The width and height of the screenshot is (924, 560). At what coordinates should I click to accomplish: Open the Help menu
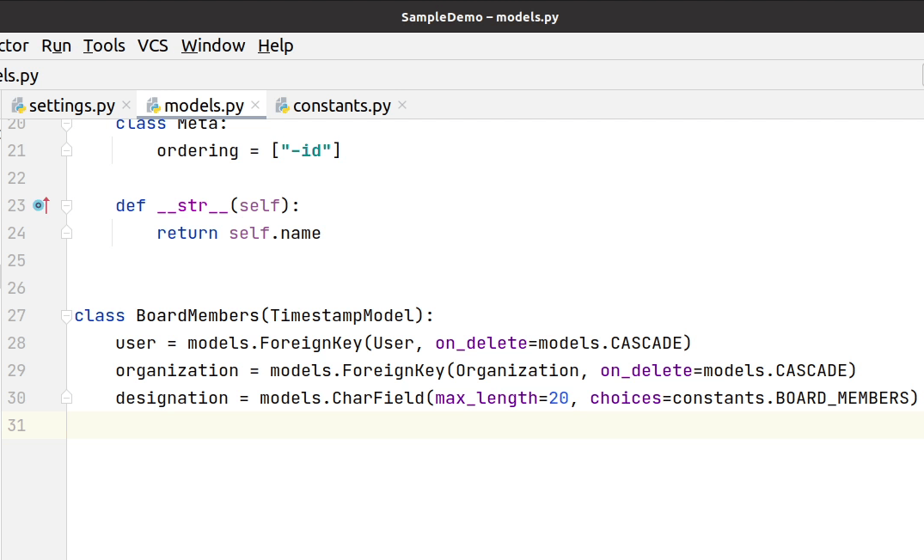275,46
